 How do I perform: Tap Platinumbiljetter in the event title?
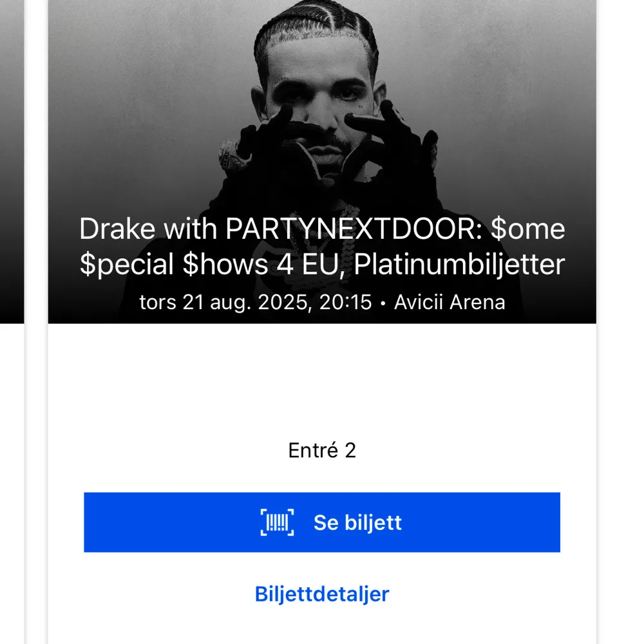[459, 263]
